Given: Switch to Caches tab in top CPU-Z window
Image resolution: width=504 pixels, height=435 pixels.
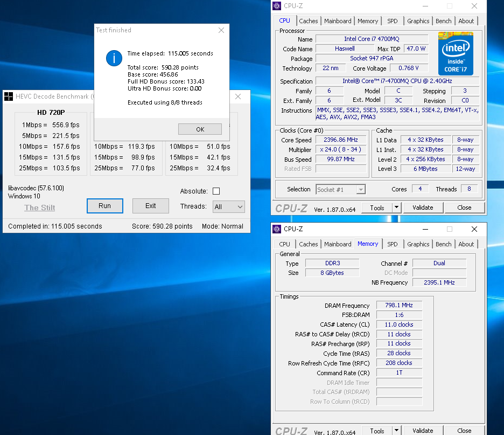Looking at the screenshot, I should [308, 21].
